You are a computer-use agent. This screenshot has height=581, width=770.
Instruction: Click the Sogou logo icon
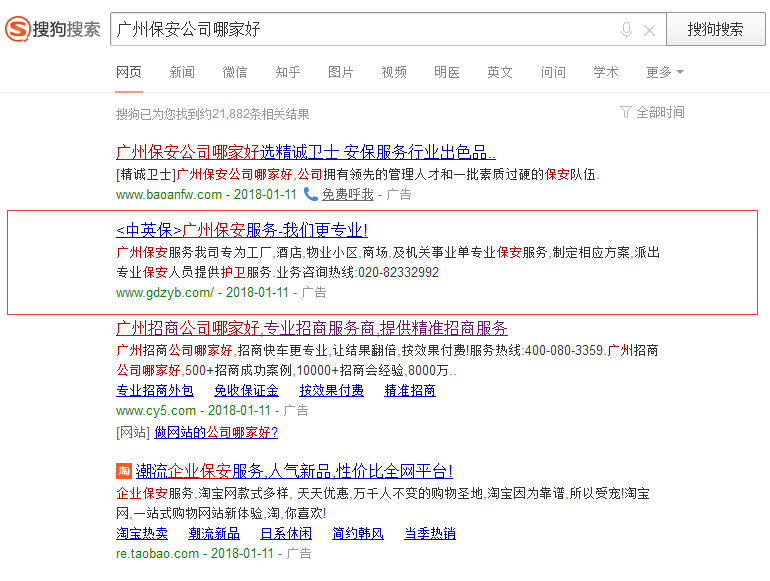click(18, 30)
